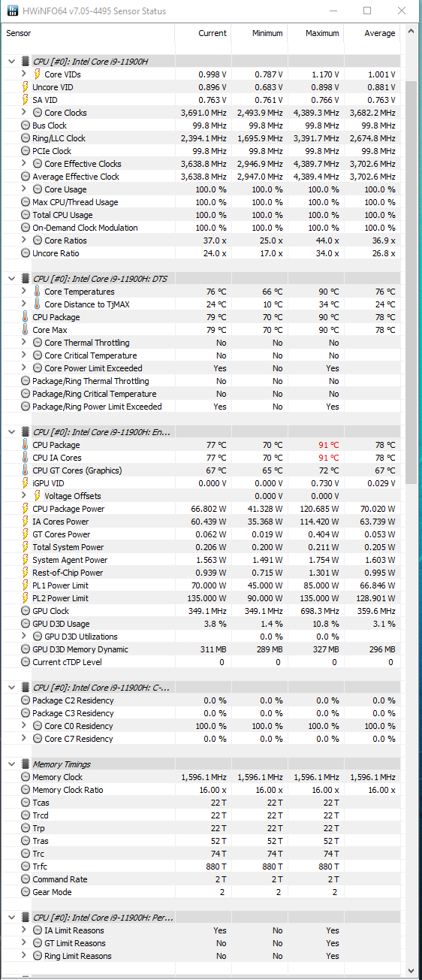Expand the GPU D3D Utilizations row
The image size is (422, 980).
[x=24, y=637]
